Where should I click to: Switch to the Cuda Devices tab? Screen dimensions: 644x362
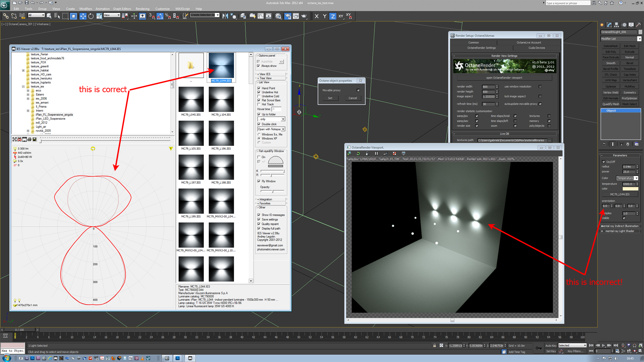pos(536,48)
